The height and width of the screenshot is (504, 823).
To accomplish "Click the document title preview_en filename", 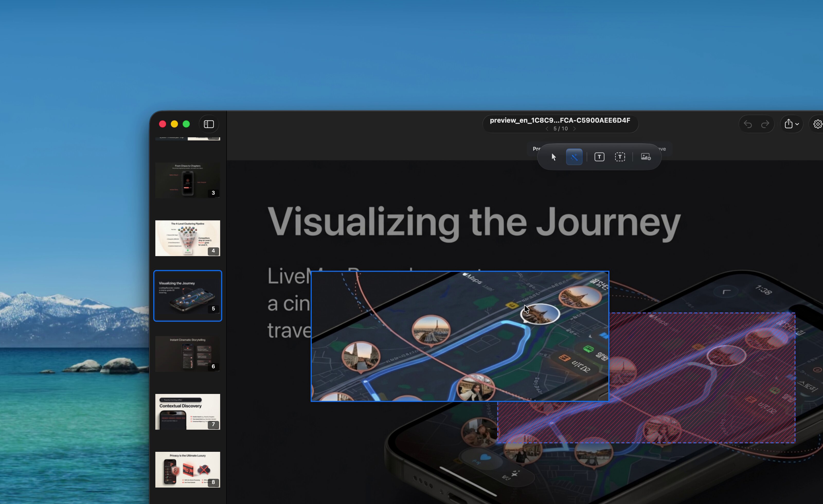I will [560, 120].
